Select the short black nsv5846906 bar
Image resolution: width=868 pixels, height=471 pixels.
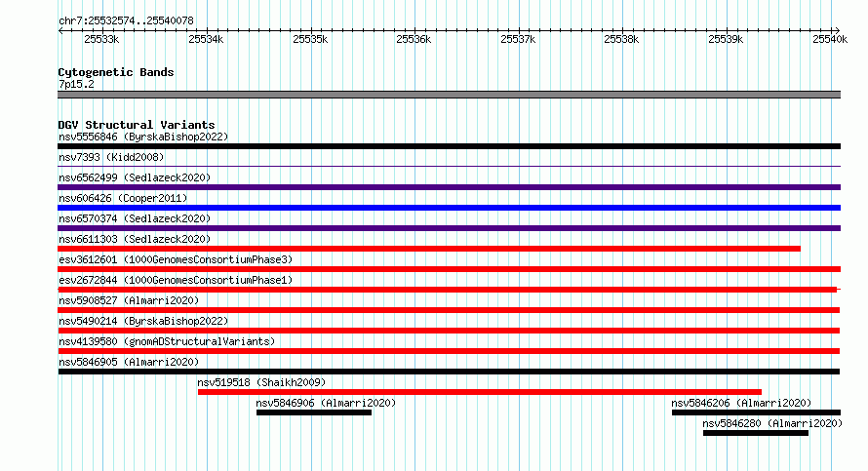coord(314,412)
